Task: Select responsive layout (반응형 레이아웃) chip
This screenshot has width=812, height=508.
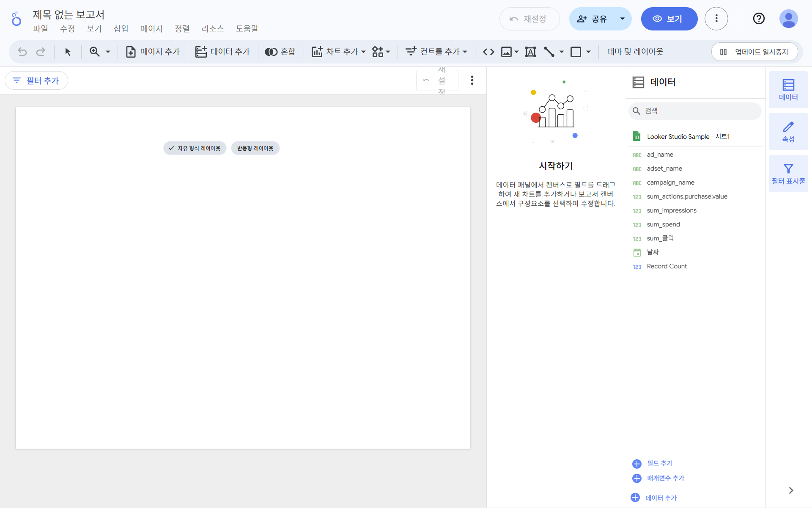Action: click(255, 148)
